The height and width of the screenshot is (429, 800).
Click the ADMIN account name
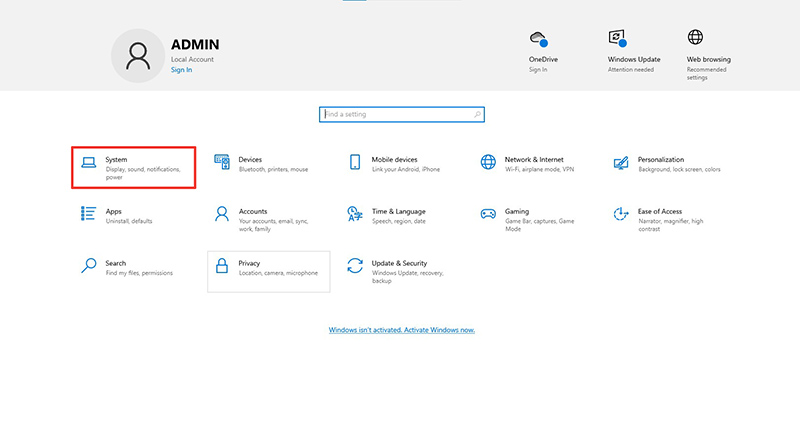click(195, 45)
